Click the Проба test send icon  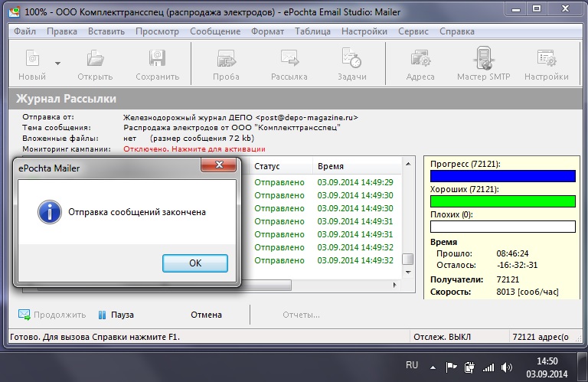pos(226,59)
